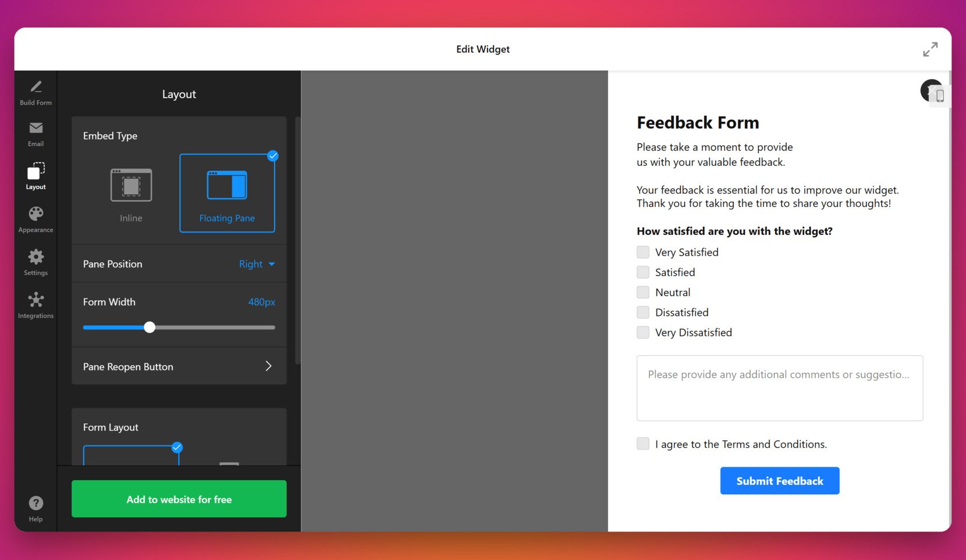The image size is (966, 560).
Task: Check the Satisfied option
Action: (x=643, y=272)
